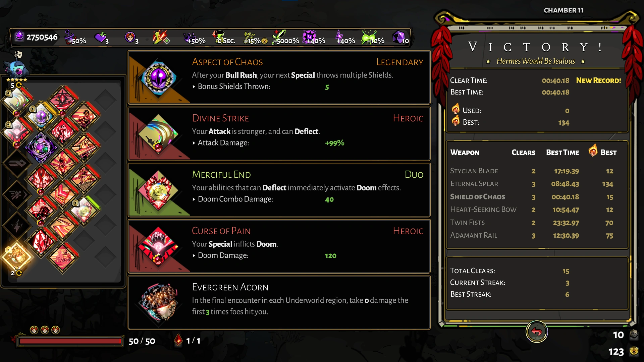
Task: Click the Best Time column header
Action: (562, 153)
